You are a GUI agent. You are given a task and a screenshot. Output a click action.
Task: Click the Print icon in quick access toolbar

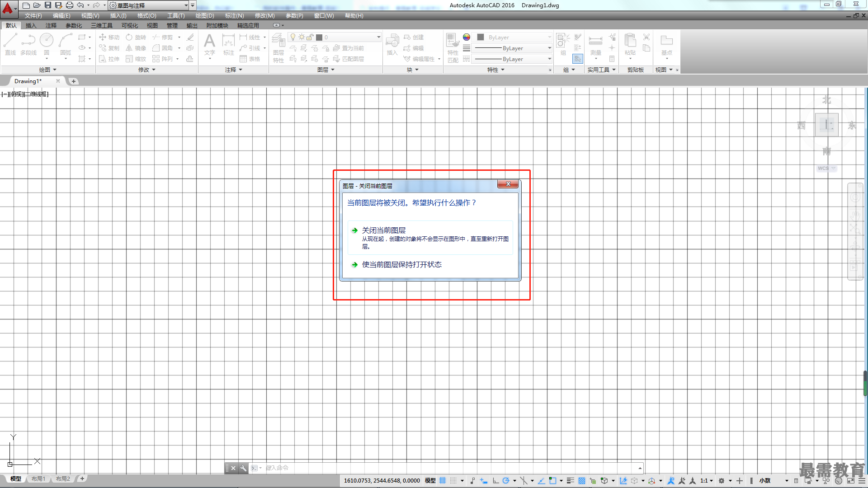pos(70,5)
